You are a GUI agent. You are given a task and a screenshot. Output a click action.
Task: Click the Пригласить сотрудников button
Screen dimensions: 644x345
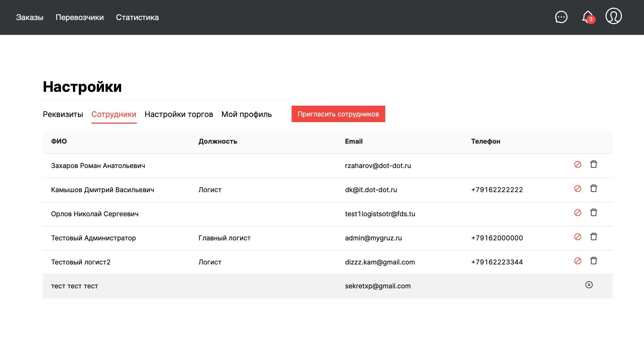(x=338, y=114)
